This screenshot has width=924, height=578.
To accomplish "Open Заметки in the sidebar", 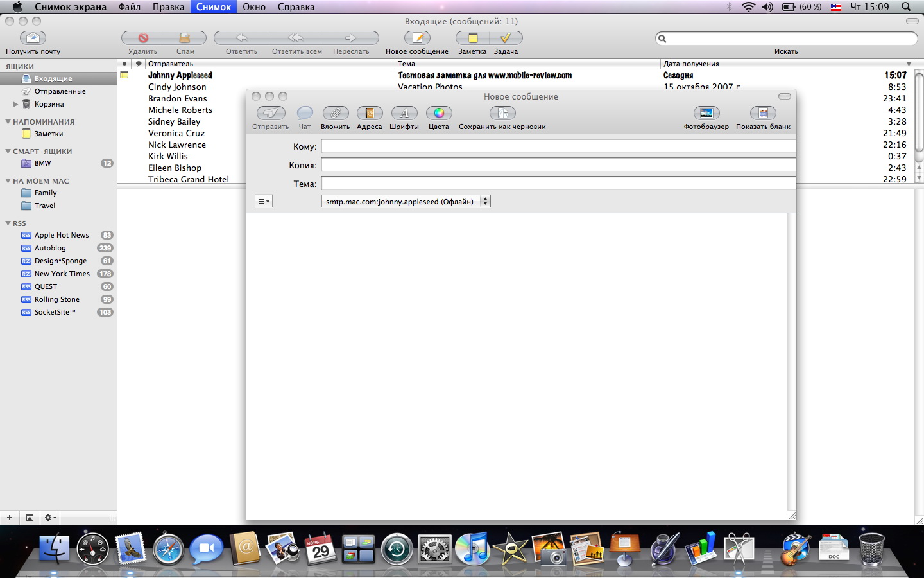I will point(58,134).
